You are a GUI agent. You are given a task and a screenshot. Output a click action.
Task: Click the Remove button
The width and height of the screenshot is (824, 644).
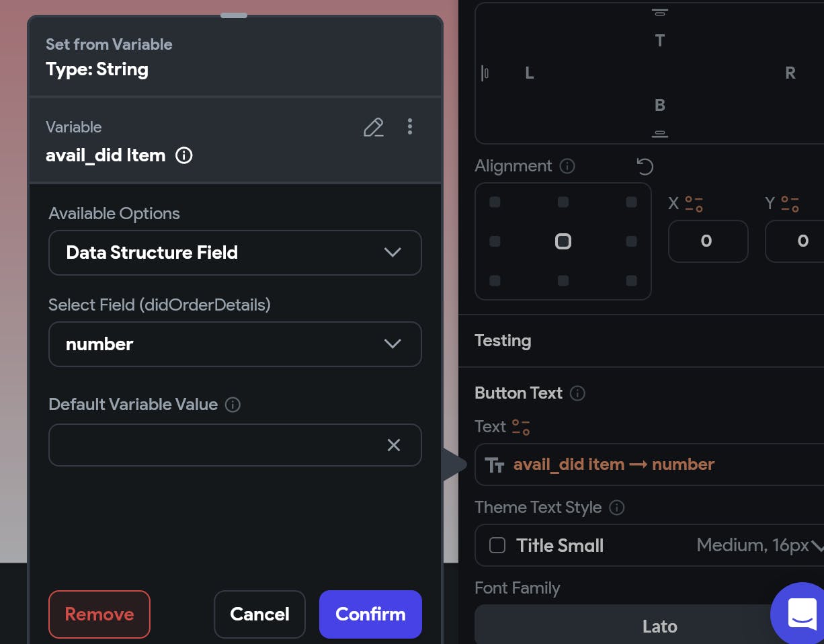click(x=99, y=614)
